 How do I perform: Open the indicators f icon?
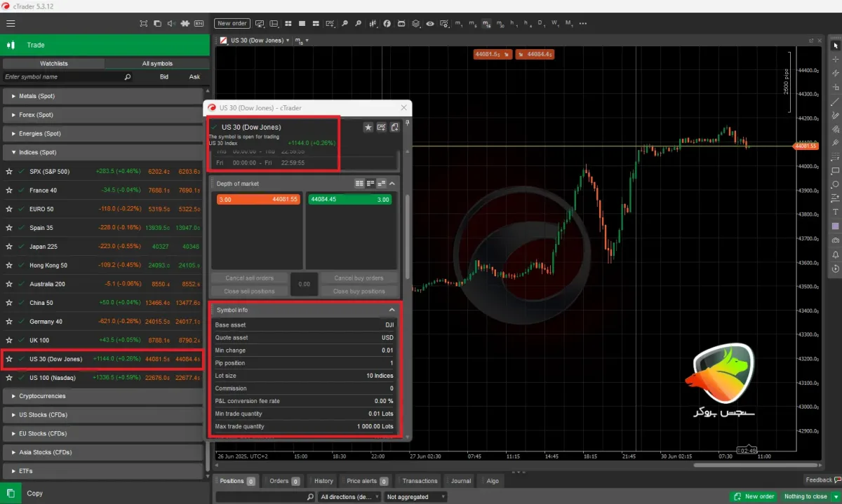tap(387, 23)
